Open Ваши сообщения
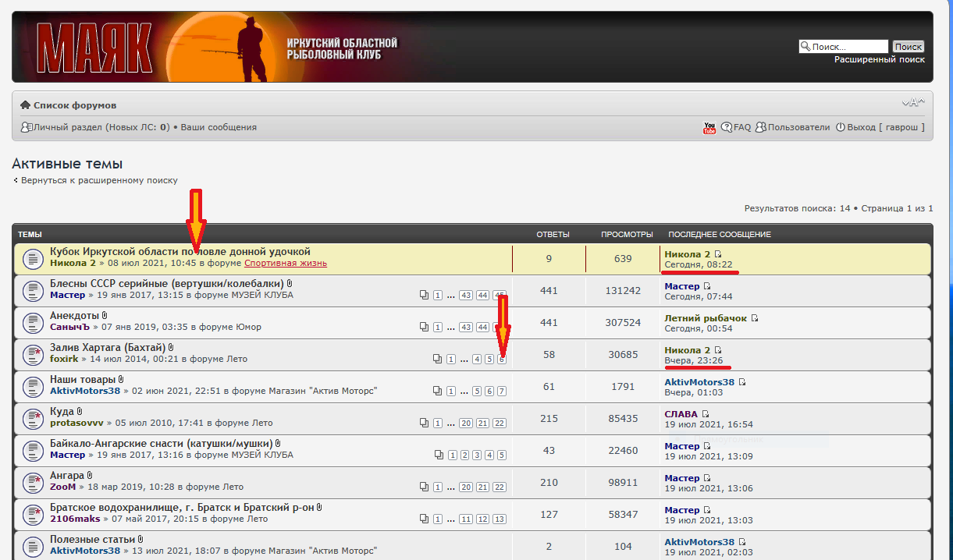The height and width of the screenshot is (560, 953). coord(219,127)
